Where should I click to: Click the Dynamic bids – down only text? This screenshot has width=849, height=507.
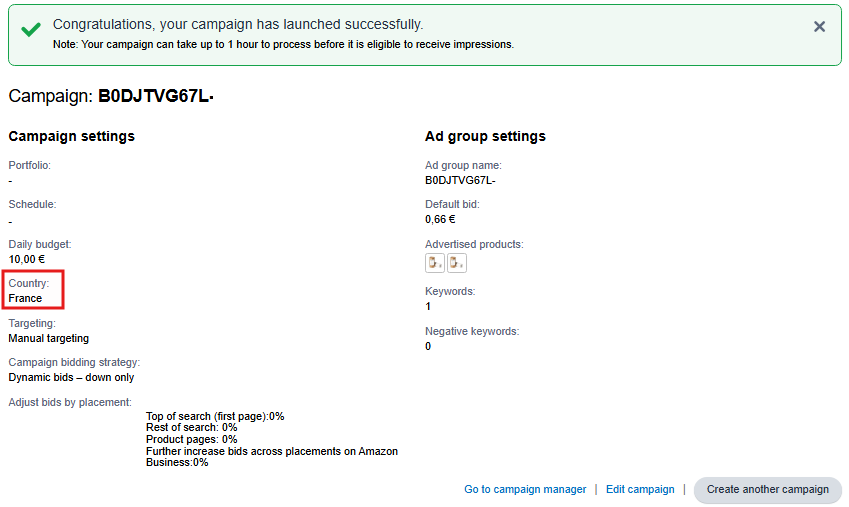tap(71, 377)
